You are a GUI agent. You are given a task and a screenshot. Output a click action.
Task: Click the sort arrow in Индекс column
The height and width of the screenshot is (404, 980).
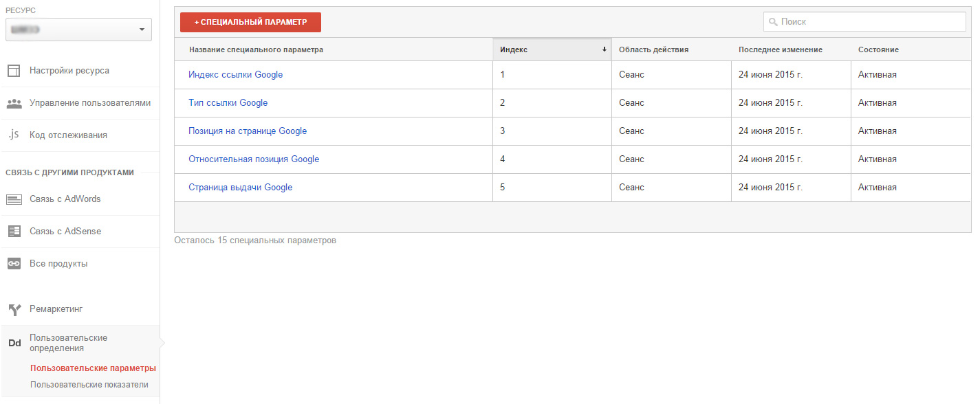point(605,49)
